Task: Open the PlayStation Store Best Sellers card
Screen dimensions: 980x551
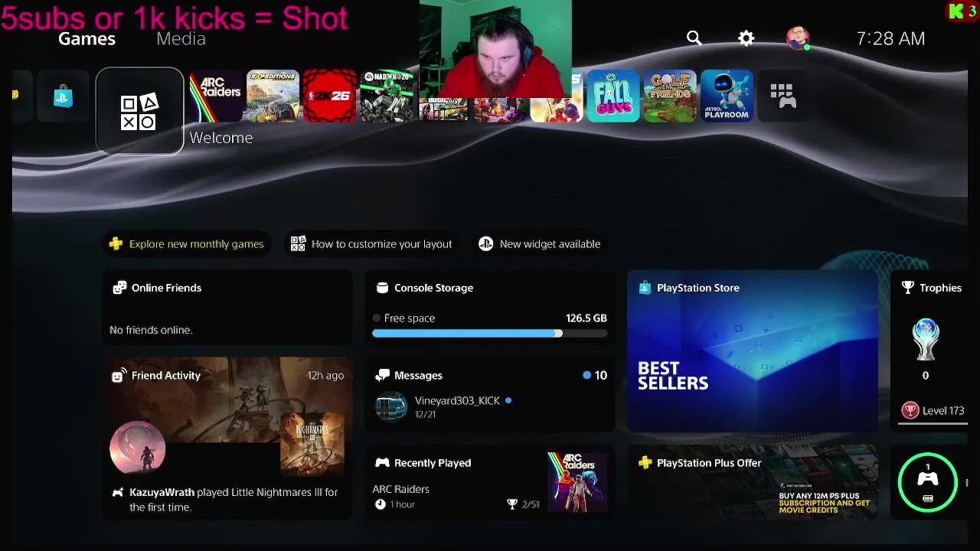Action: (x=753, y=351)
